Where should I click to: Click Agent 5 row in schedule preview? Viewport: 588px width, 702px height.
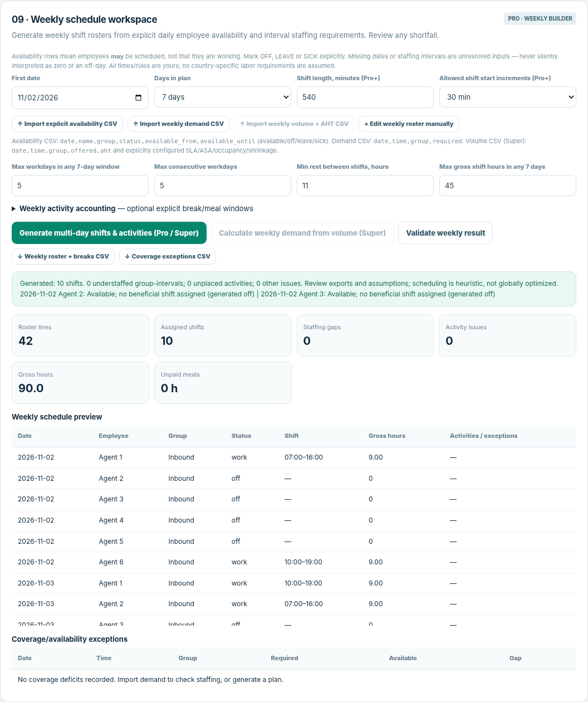(x=294, y=542)
